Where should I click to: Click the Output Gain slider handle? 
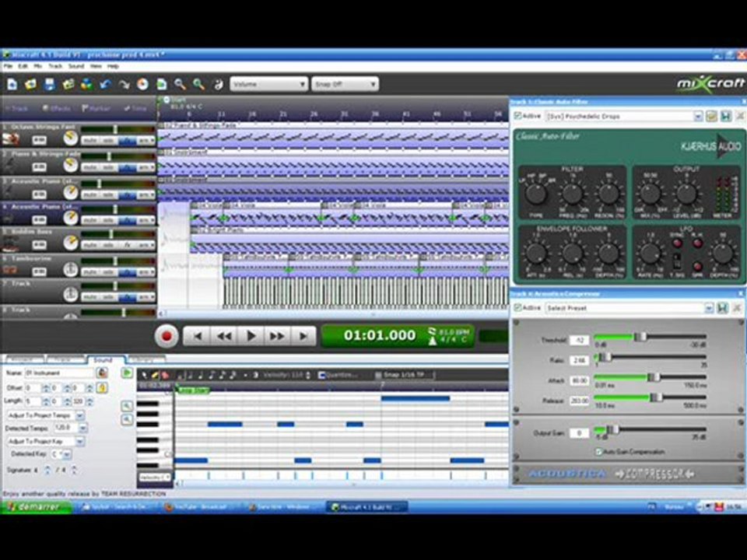pos(612,430)
